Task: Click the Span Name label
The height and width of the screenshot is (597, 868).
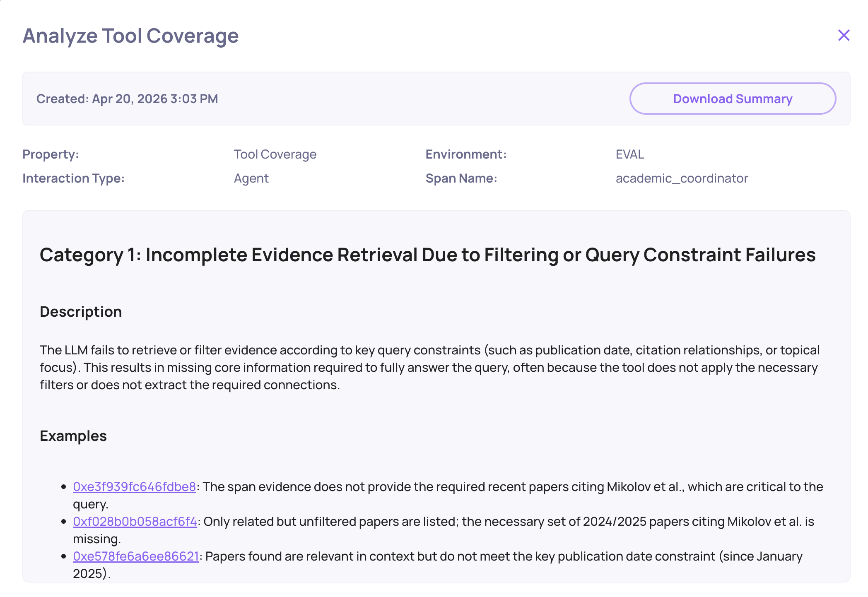Action: tap(461, 178)
